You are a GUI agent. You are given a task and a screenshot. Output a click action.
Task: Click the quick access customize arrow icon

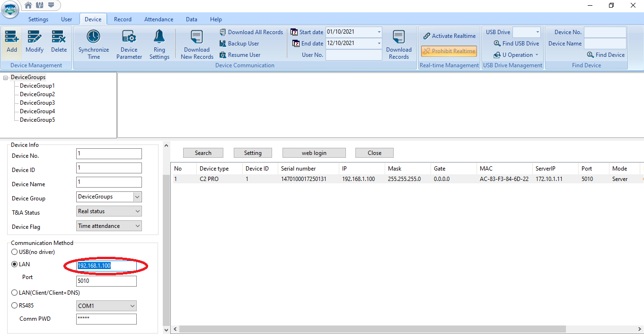click(51, 5)
